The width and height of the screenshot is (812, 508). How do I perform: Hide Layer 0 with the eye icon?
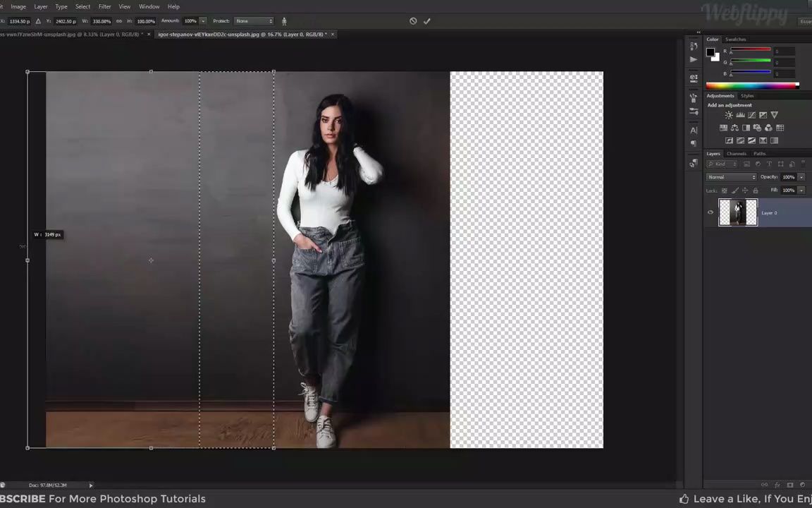(x=710, y=212)
